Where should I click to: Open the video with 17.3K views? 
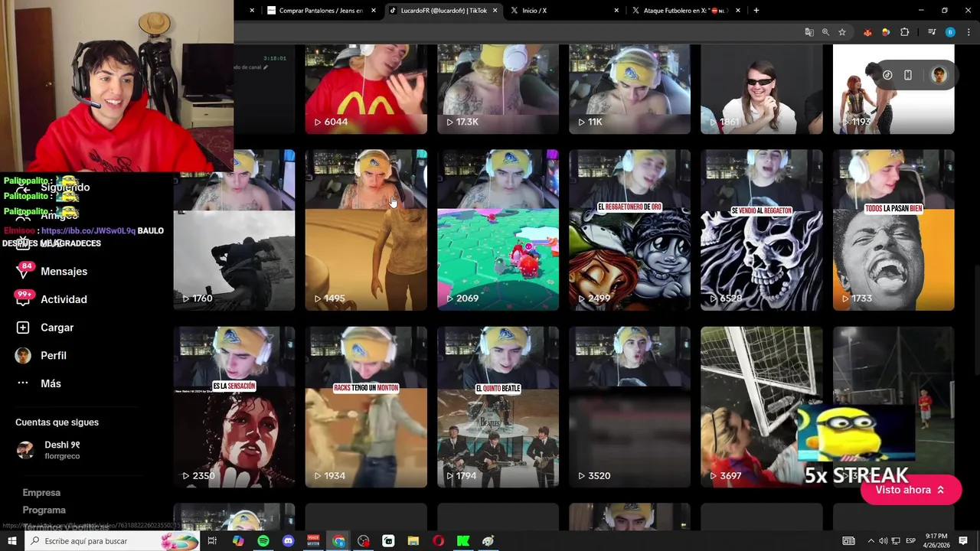(498, 89)
